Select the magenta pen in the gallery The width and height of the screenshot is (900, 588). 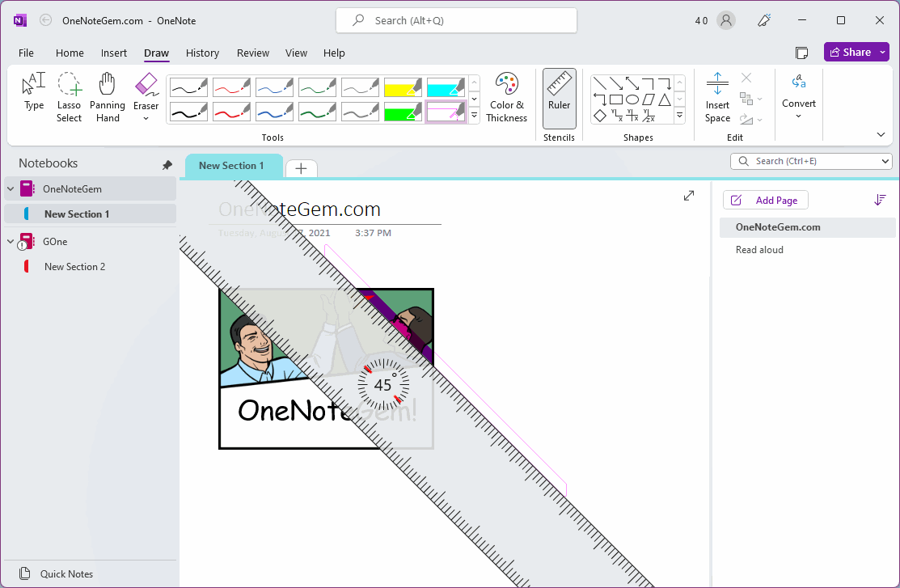click(446, 112)
